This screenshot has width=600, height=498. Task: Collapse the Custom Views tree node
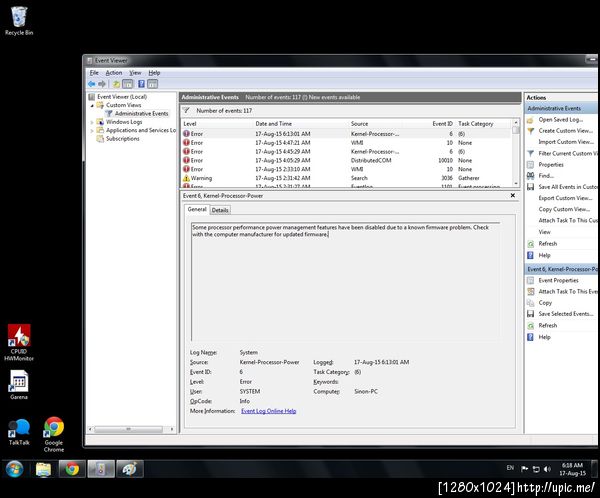point(92,105)
